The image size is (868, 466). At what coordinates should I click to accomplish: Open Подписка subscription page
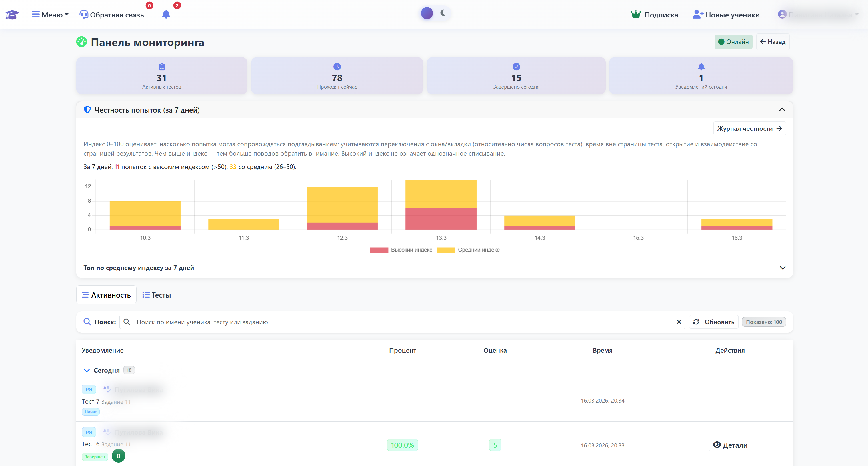(654, 15)
